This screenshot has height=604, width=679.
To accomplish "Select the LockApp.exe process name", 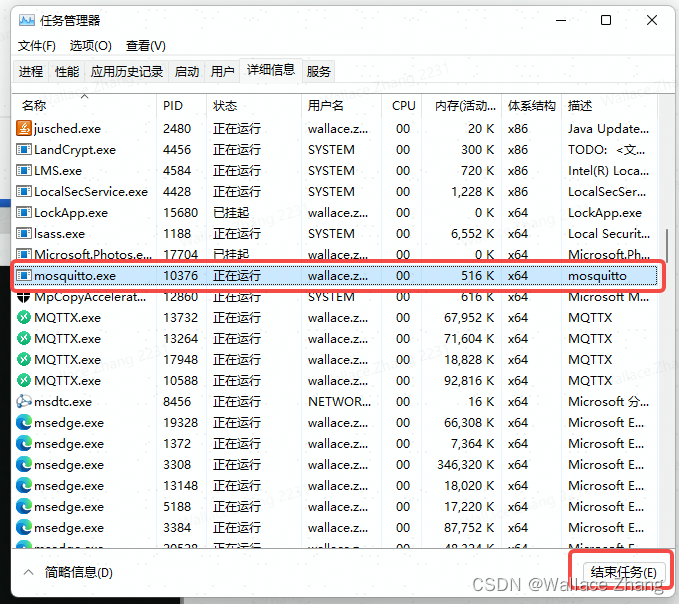I will point(71,213).
